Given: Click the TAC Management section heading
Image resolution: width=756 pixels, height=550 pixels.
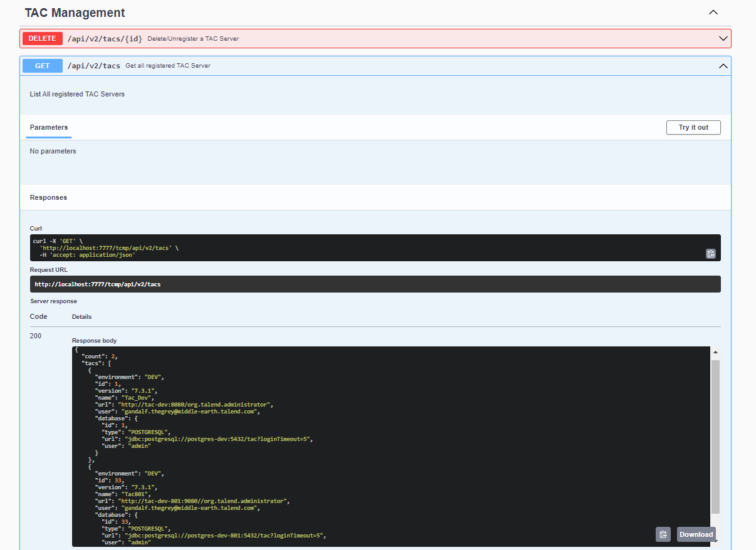Looking at the screenshot, I should pyautogui.click(x=75, y=13).
